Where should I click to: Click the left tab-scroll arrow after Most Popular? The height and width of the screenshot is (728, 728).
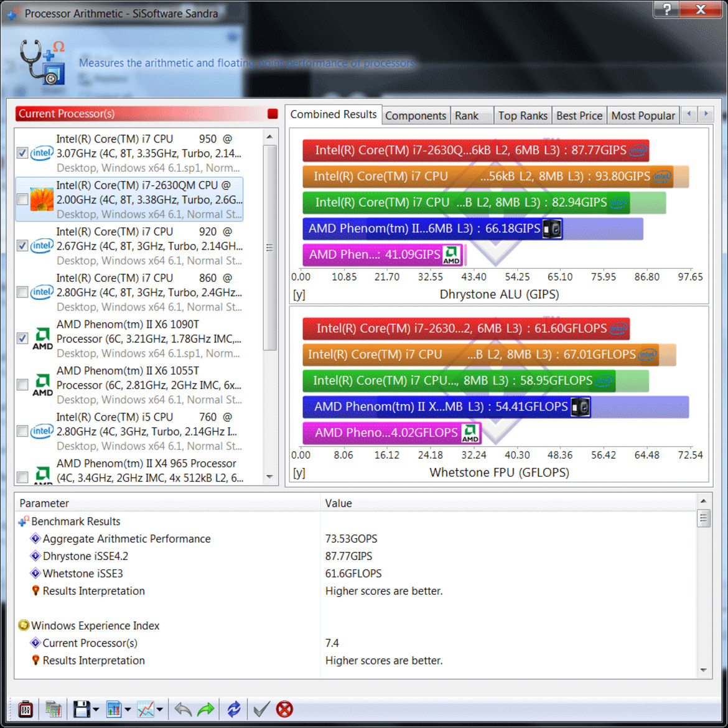point(689,114)
